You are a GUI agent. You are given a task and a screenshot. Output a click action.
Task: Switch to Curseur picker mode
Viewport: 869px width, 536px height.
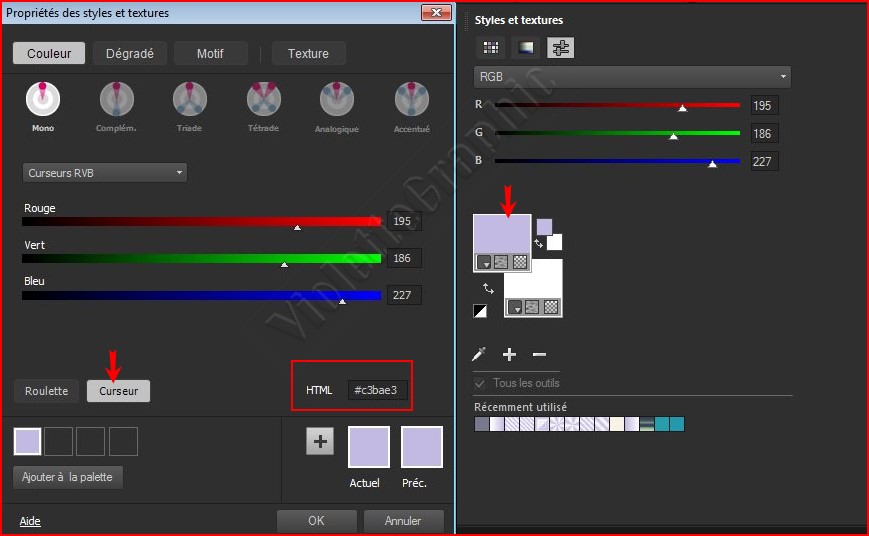coord(118,391)
